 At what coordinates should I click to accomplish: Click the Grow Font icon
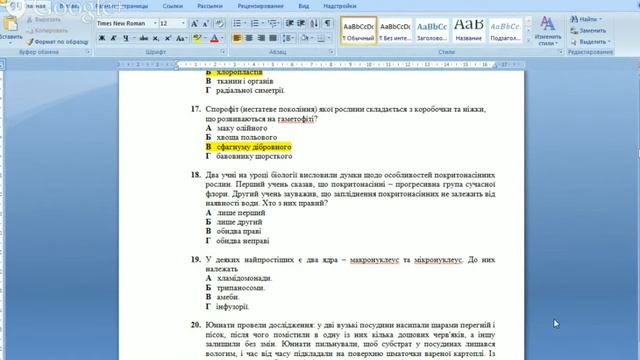point(195,24)
